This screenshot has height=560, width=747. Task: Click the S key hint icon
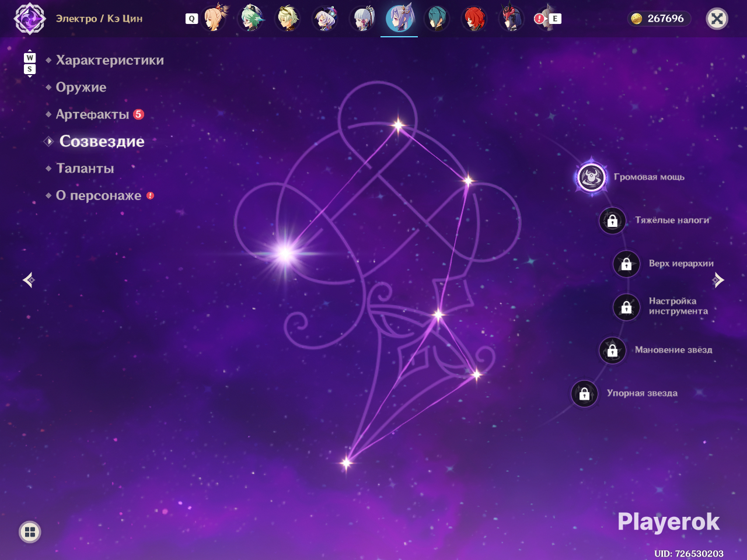[30, 69]
